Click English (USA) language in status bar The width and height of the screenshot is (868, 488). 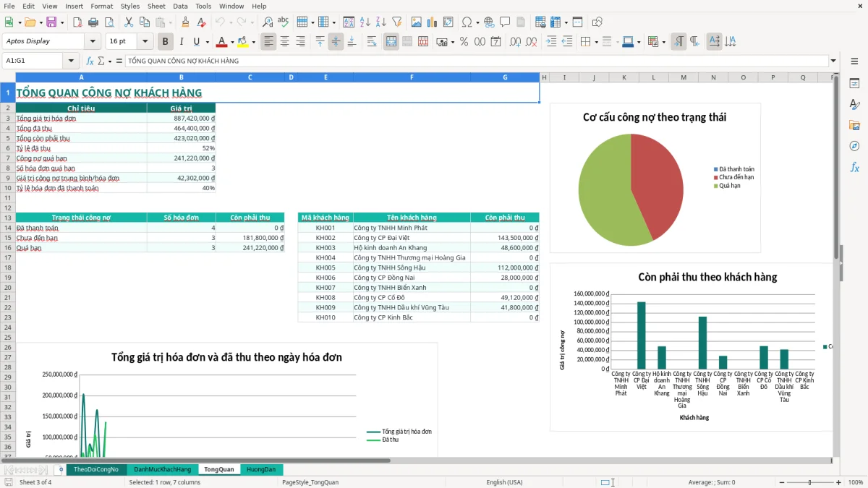pos(504,482)
